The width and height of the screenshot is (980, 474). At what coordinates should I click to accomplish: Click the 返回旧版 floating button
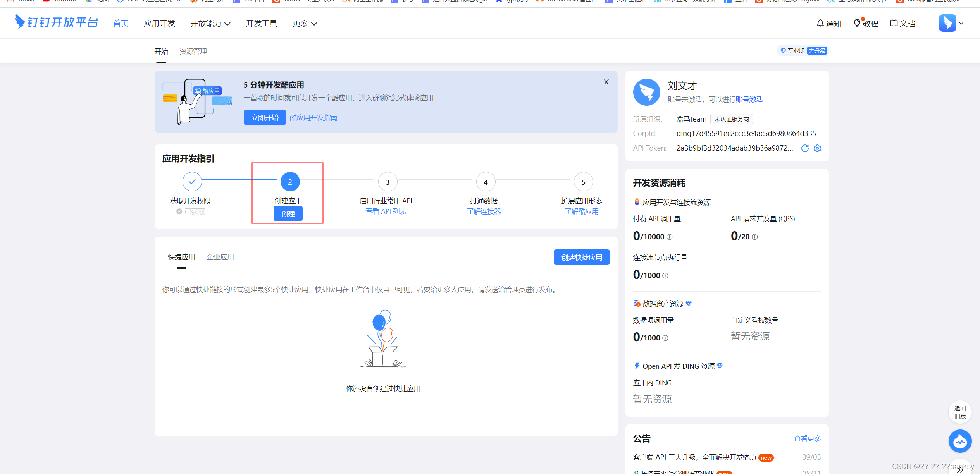click(960, 412)
